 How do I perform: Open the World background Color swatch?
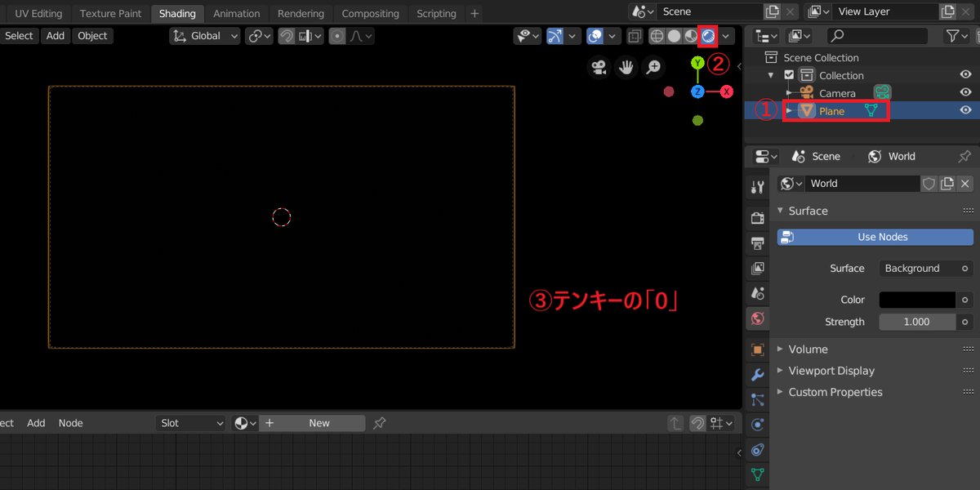(916, 299)
